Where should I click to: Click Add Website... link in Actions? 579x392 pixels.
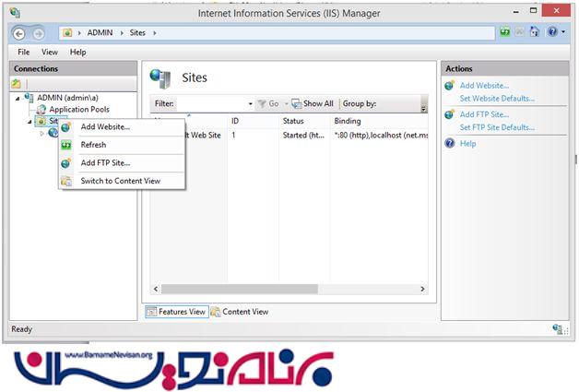click(x=484, y=86)
